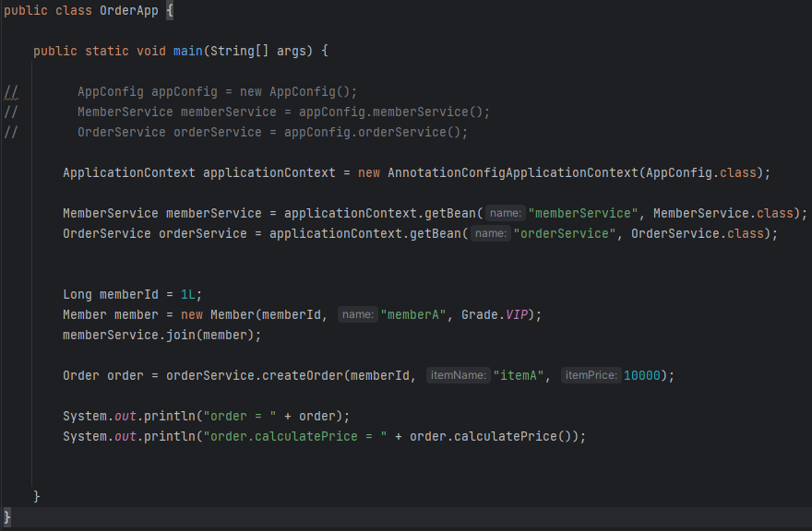The height and width of the screenshot is (531, 812).
Task: Click the main method name
Action: click(187, 51)
